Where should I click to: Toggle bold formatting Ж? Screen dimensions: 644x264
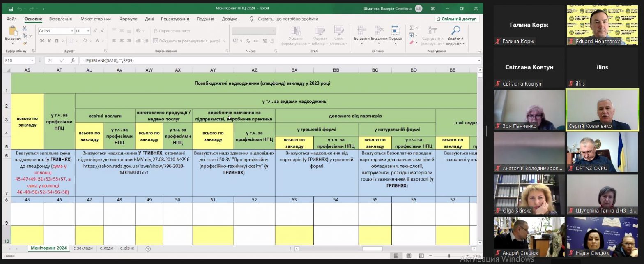point(41,41)
